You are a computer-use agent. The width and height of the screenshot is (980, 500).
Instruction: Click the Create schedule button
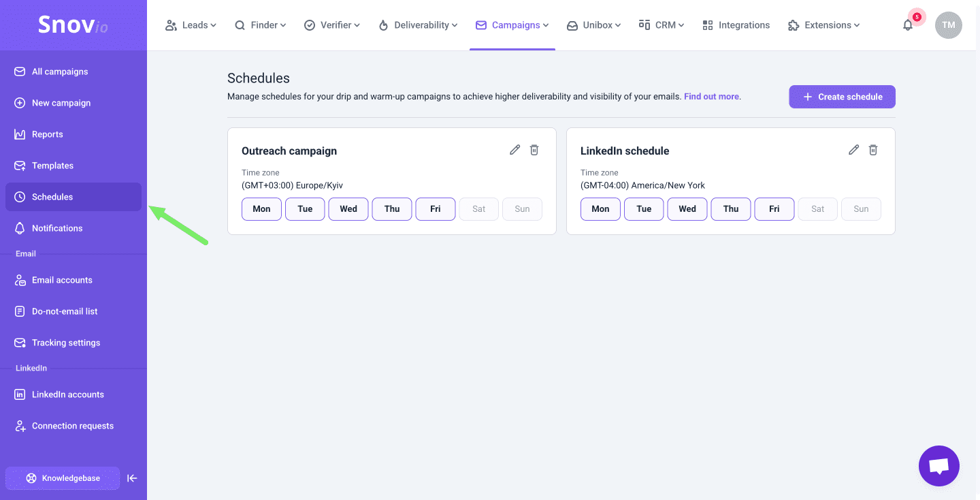coord(842,97)
